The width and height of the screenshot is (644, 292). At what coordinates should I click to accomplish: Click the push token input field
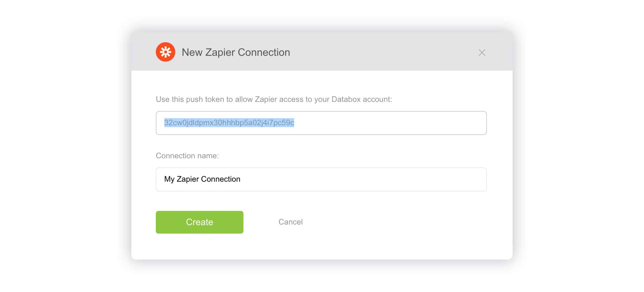coord(390,123)
